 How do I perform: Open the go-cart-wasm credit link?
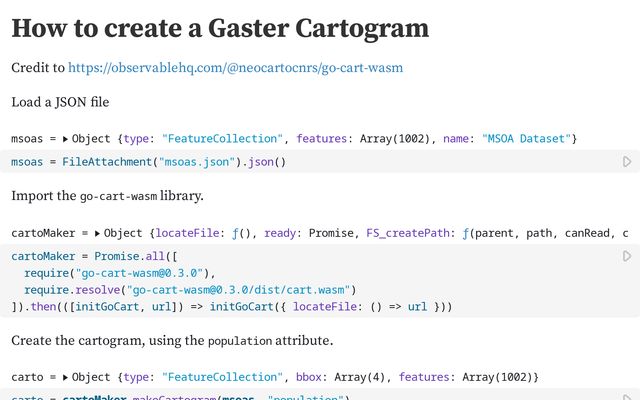click(236, 68)
